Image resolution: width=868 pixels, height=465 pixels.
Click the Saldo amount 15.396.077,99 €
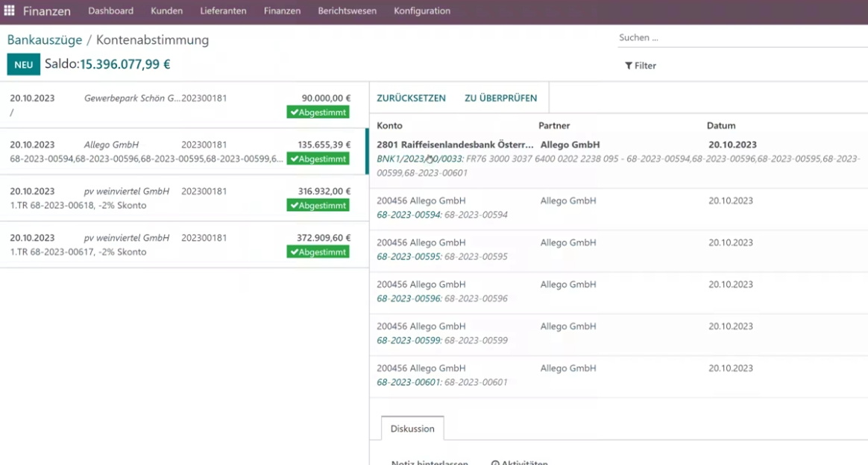tap(125, 64)
